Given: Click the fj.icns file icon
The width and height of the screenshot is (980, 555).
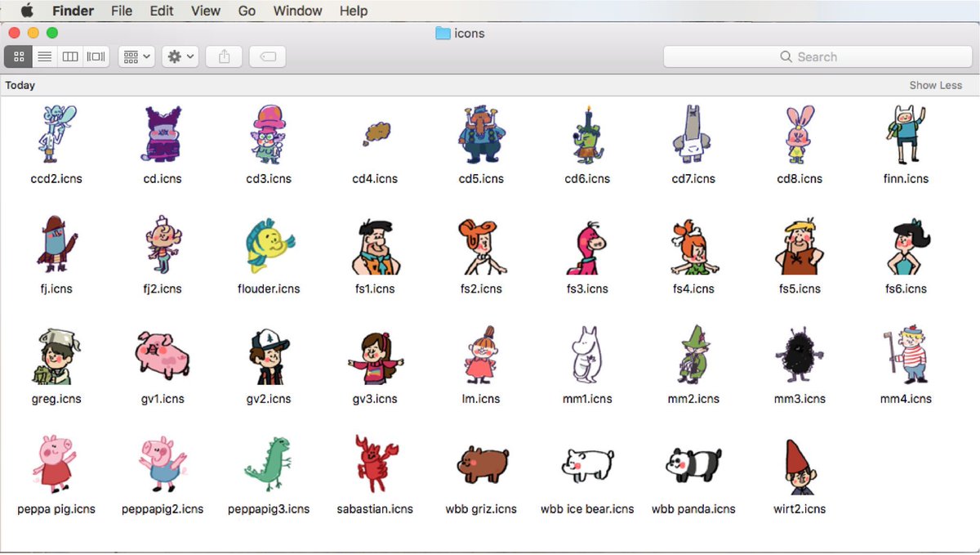Looking at the screenshot, I should click(56, 245).
